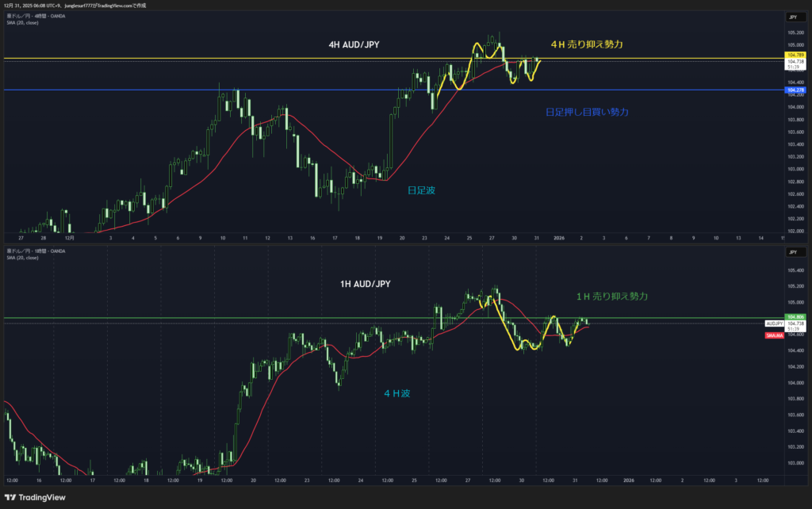Click the 2026 marker on the upper time axis
The width and height of the screenshot is (812, 509).
[x=559, y=237]
